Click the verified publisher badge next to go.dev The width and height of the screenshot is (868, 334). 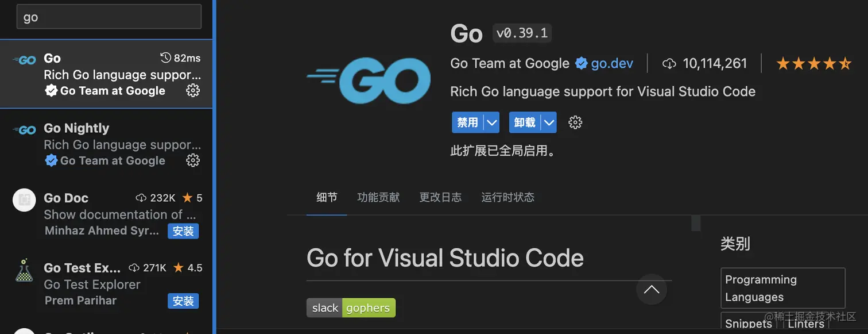pyautogui.click(x=581, y=63)
